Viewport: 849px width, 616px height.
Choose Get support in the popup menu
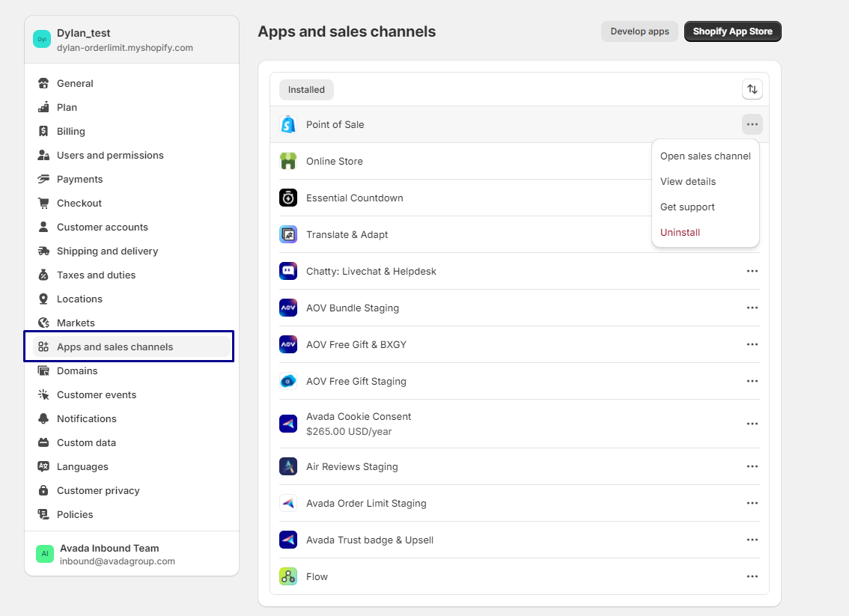[x=687, y=207]
